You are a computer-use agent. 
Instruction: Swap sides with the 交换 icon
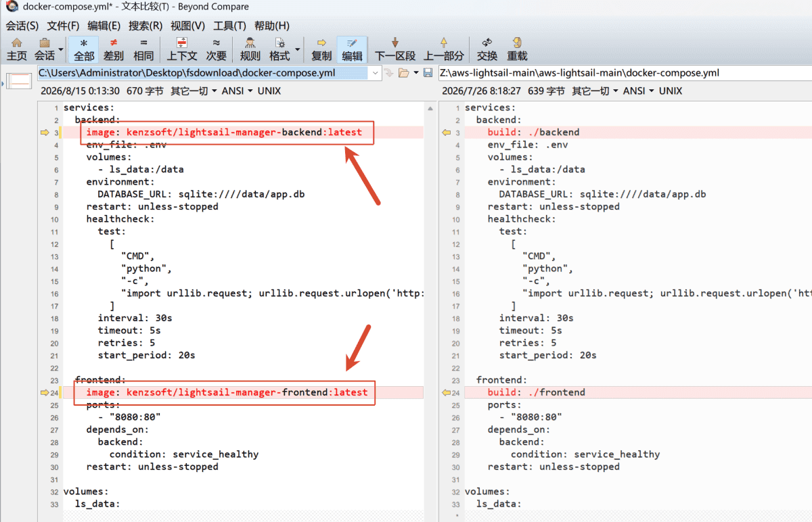coord(487,49)
